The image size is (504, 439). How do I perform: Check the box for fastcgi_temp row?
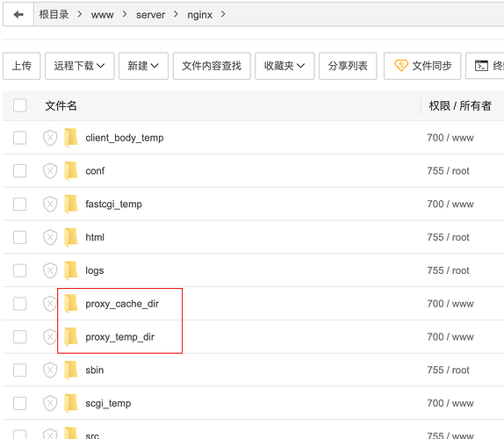20,204
